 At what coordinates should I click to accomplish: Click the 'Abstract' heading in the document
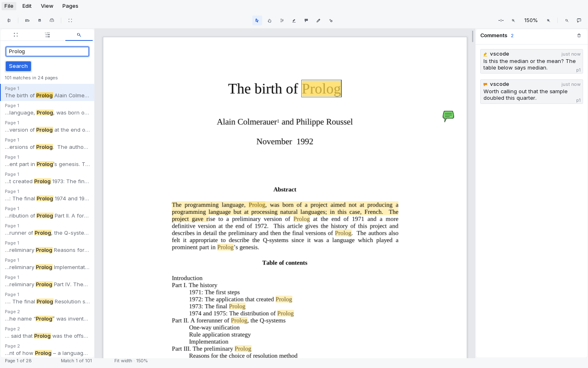pyautogui.click(x=285, y=190)
